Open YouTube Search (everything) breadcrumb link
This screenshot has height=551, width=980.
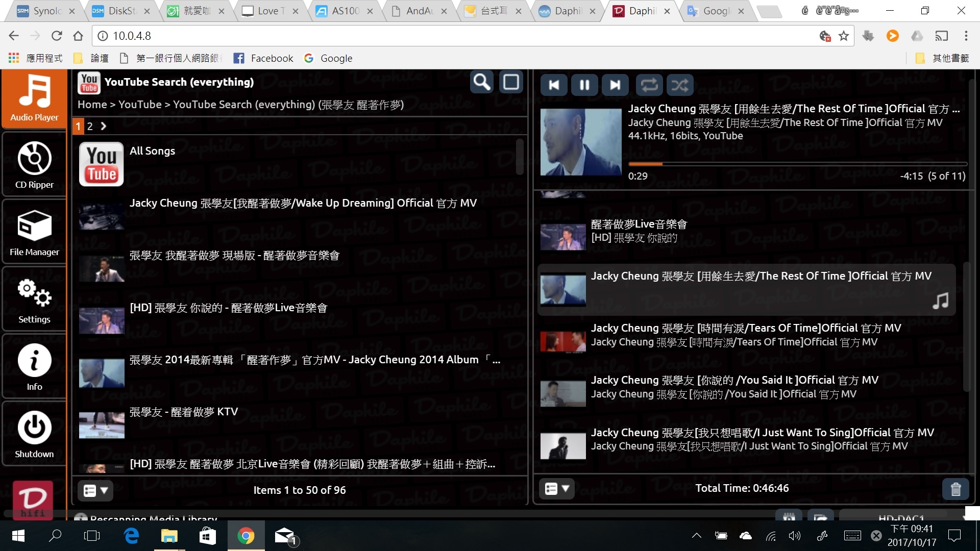click(244, 105)
